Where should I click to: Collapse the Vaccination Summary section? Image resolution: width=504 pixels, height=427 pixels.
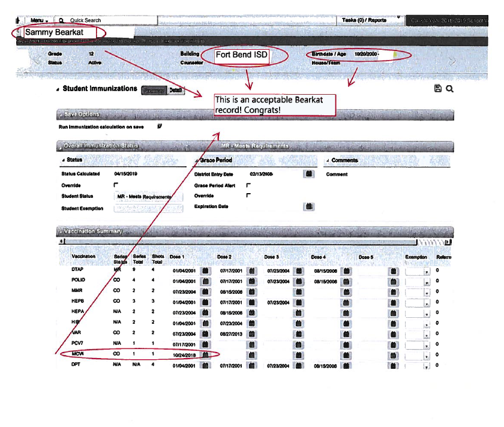(61, 231)
